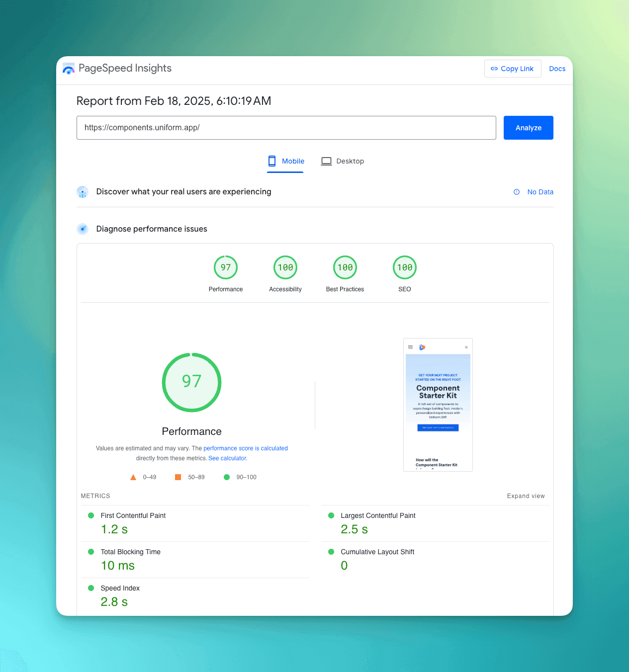Image resolution: width=629 pixels, height=672 pixels.
Task: Click the Cumulative Layout Shift metric label
Action: (377, 552)
